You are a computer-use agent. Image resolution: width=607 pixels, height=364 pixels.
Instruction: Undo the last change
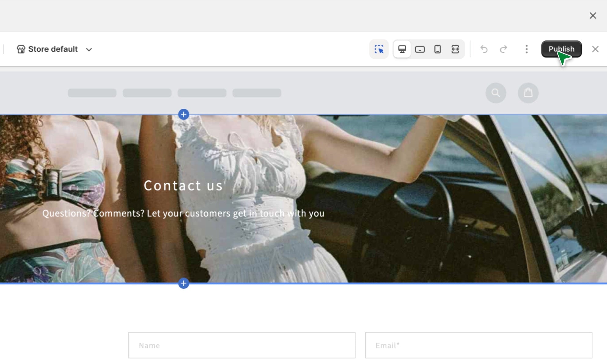[x=484, y=49]
